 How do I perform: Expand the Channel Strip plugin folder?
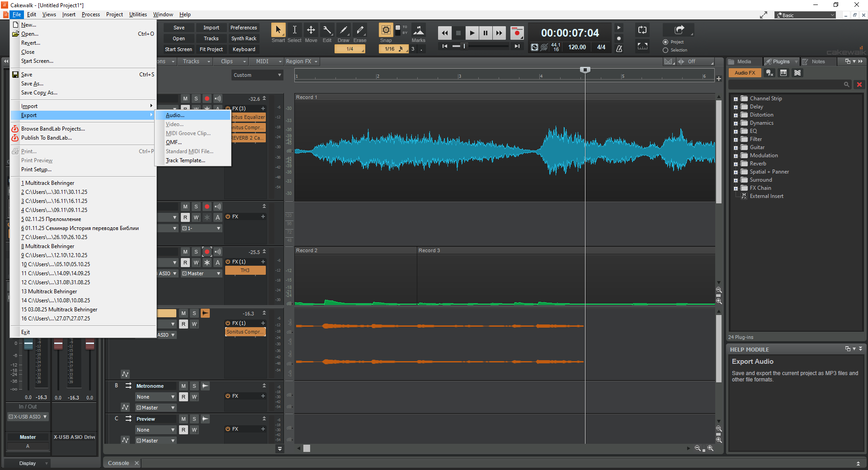[736, 99]
